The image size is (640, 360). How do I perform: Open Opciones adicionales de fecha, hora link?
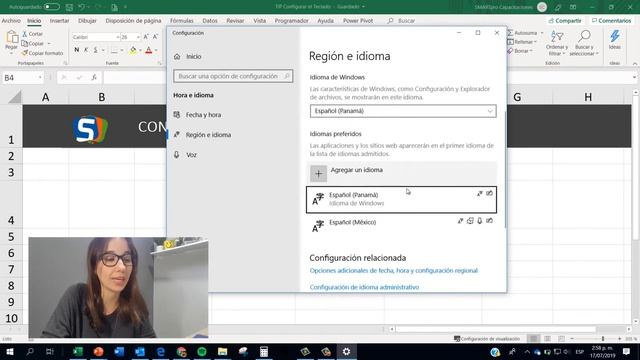pos(393,271)
